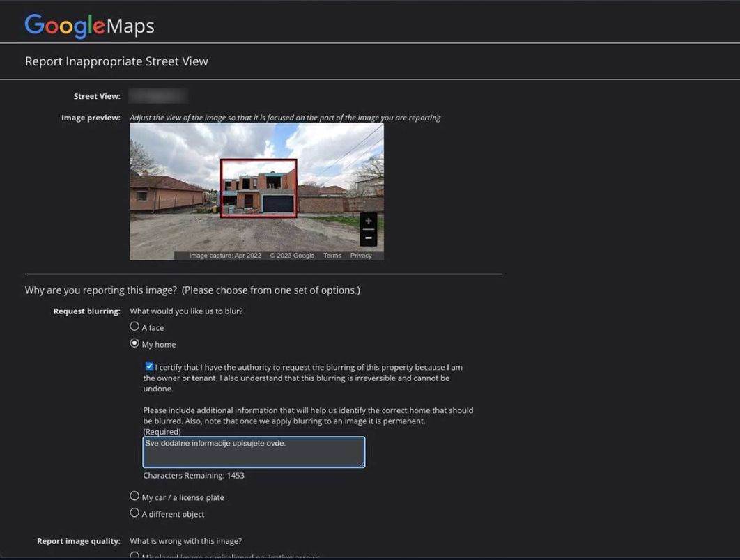Click the '© 2023 Google' copyright text
Screen dimensions: 740x560
click(x=292, y=255)
